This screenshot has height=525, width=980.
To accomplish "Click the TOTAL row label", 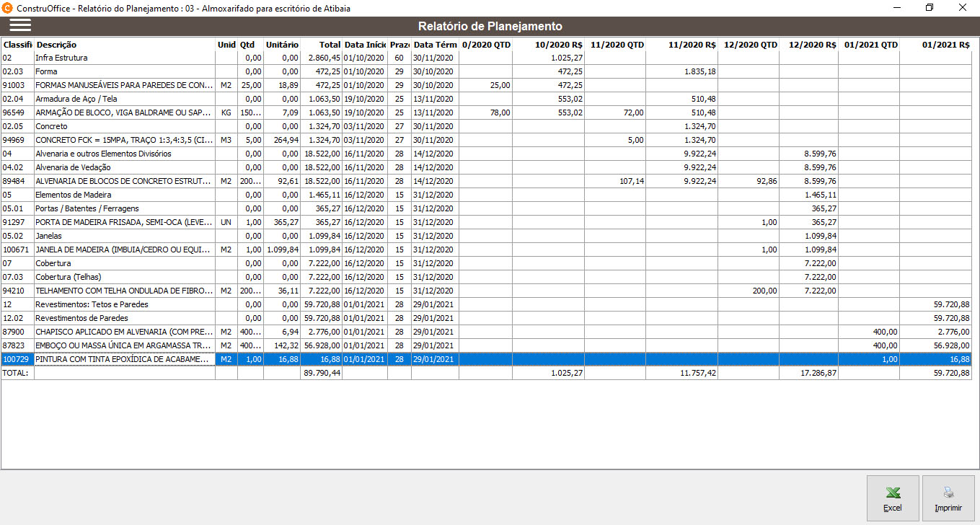I will 14,373.
